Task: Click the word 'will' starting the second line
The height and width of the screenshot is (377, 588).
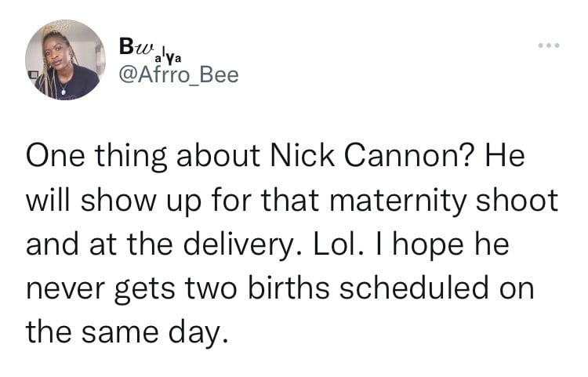Action: click(48, 200)
